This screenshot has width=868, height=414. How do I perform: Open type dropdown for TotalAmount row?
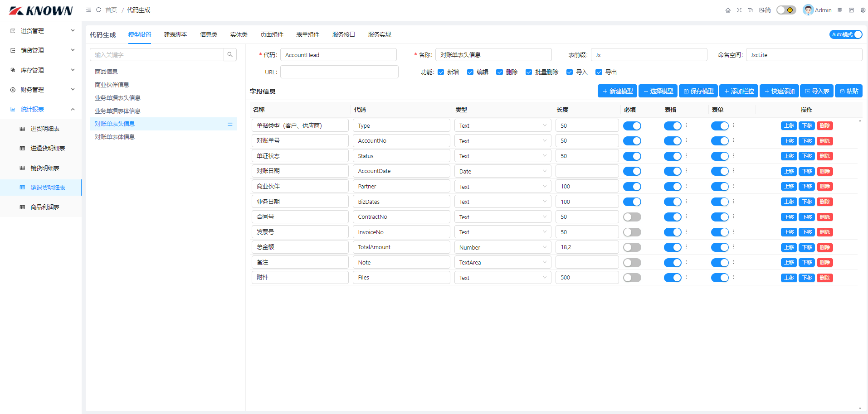pos(502,247)
